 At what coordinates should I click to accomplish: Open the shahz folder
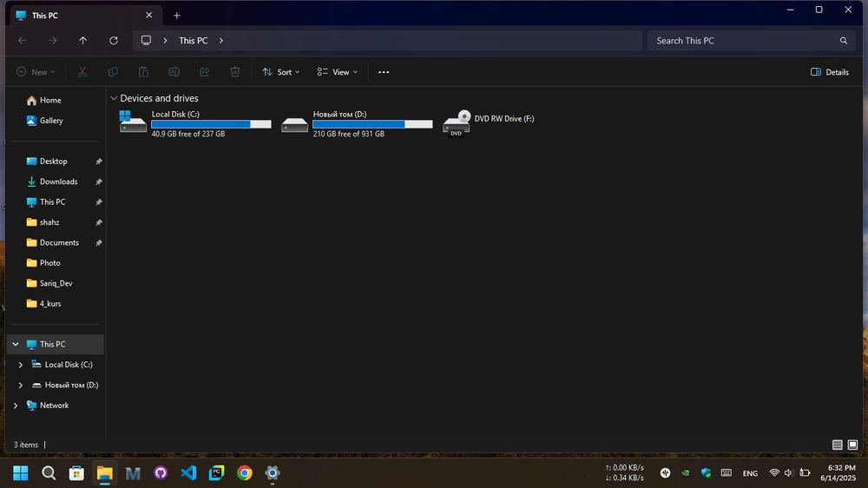(43, 222)
